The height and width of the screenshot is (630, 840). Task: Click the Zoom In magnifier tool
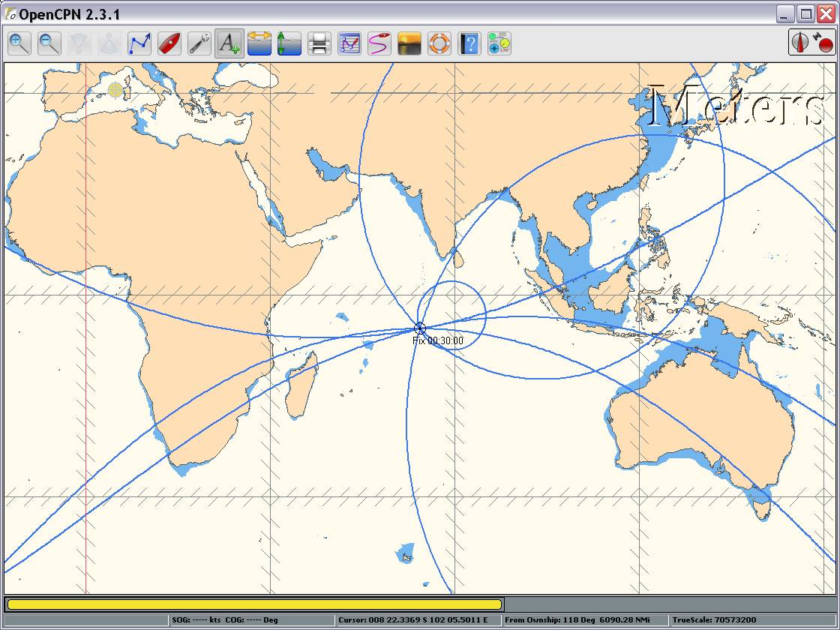[19, 43]
